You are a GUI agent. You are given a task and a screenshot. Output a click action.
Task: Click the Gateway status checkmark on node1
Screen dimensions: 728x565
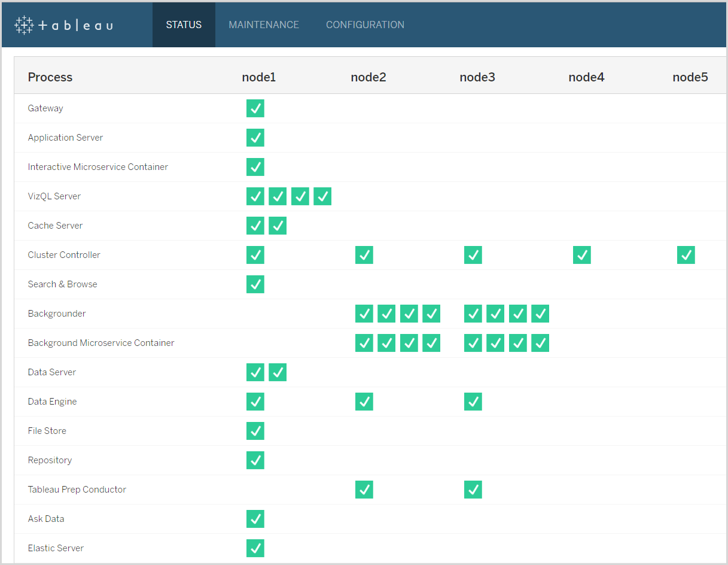(x=255, y=108)
